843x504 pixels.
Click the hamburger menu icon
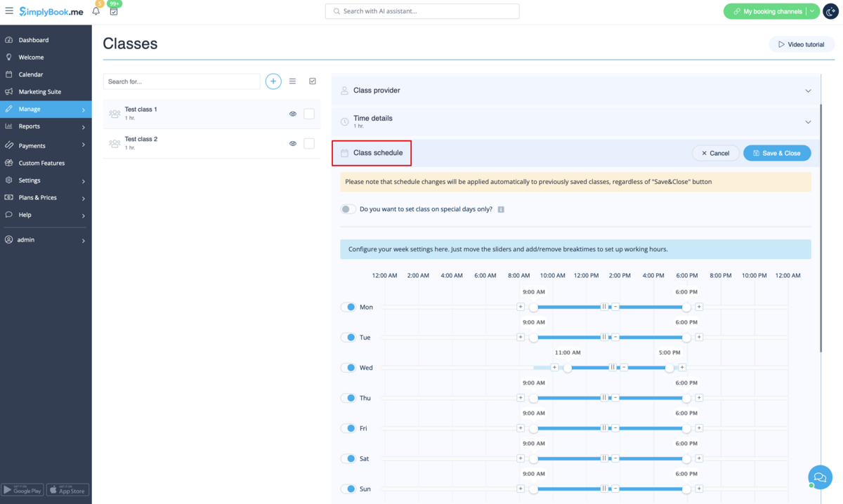pos(9,11)
